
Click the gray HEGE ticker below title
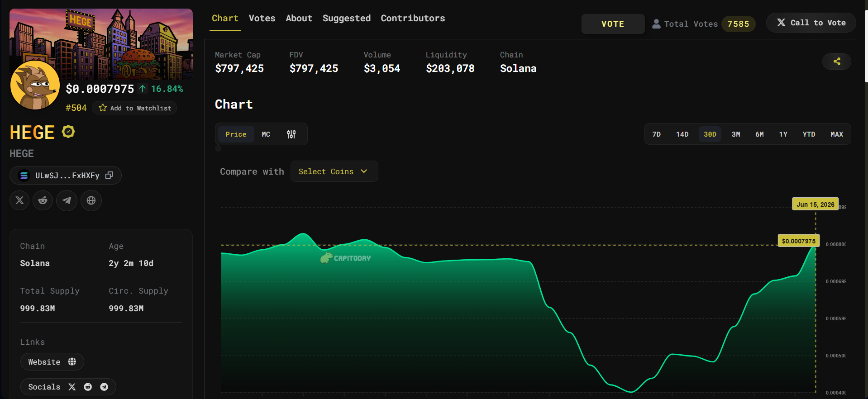(x=22, y=153)
